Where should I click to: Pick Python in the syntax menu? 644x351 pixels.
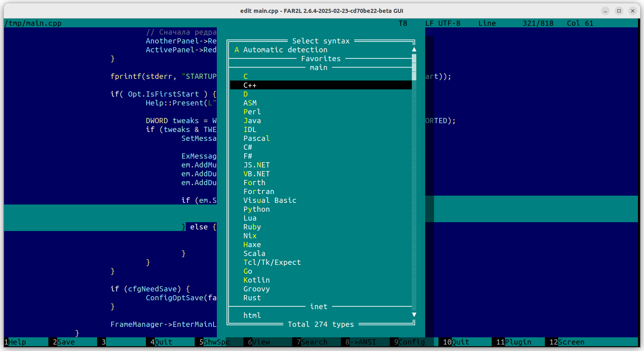point(256,209)
